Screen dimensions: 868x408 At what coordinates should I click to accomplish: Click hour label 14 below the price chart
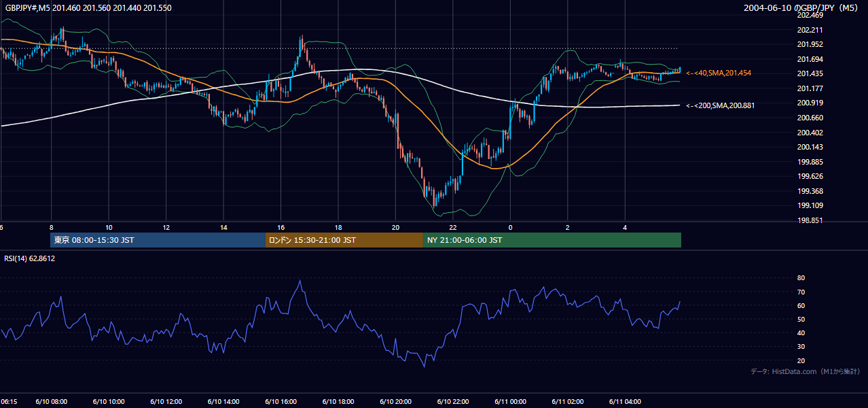click(223, 227)
